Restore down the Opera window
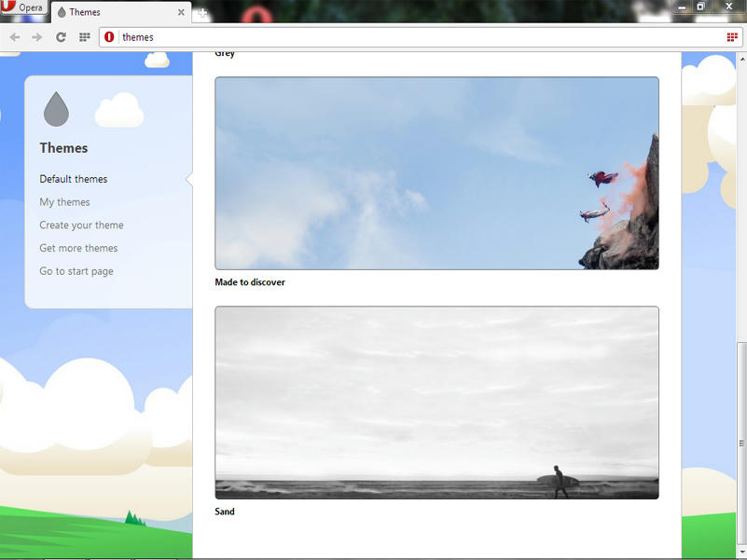Screen dimensions: 747x560 coord(700,7)
